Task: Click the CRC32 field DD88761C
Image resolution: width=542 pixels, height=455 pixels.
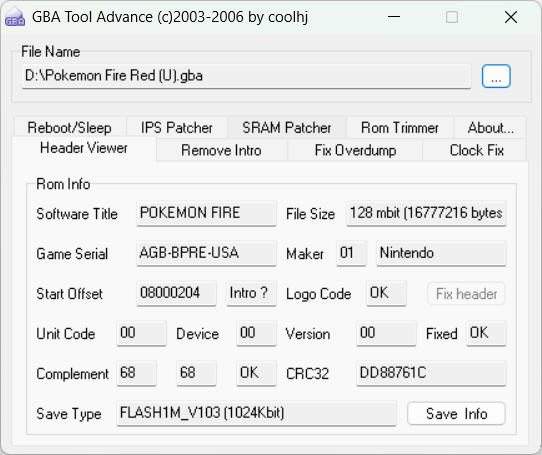Action: (x=431, y=374)
